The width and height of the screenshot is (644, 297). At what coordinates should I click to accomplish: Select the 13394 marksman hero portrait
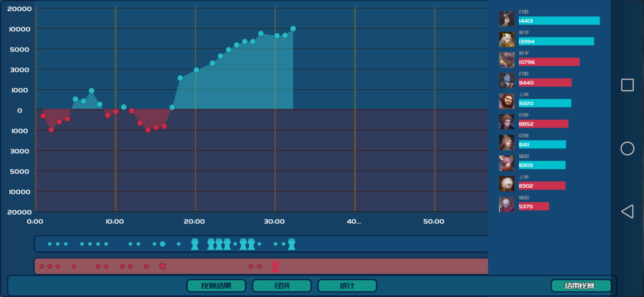tap(506, 39)
